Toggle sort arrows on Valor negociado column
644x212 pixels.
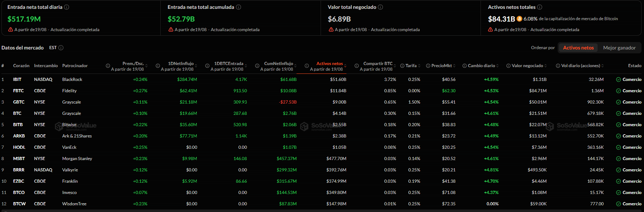pyautogui.click(x=546, y=66)
